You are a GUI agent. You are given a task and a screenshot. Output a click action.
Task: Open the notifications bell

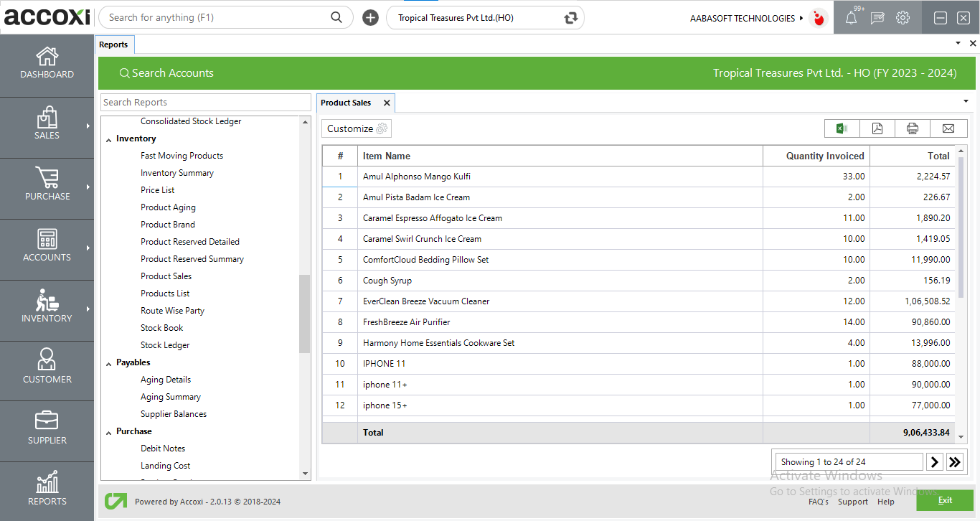point(851,19)
